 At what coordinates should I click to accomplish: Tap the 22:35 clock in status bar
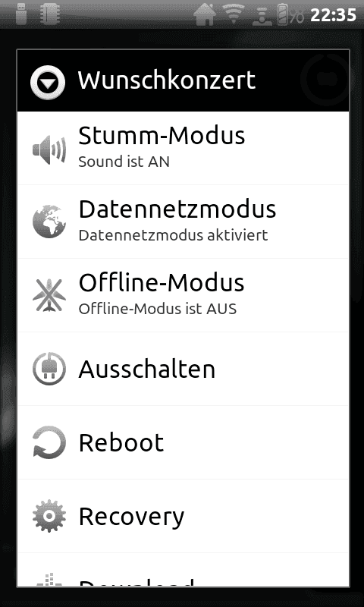(x=333, y=15)
